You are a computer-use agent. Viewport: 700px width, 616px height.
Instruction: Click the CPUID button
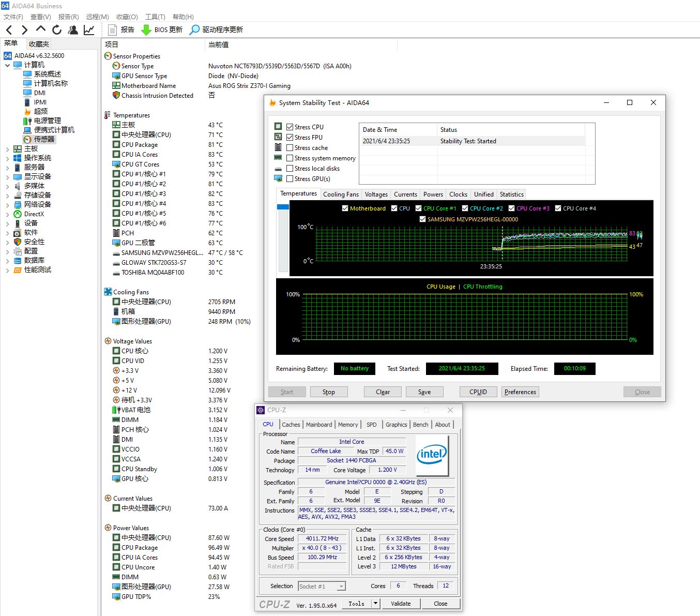coord(478,392)
